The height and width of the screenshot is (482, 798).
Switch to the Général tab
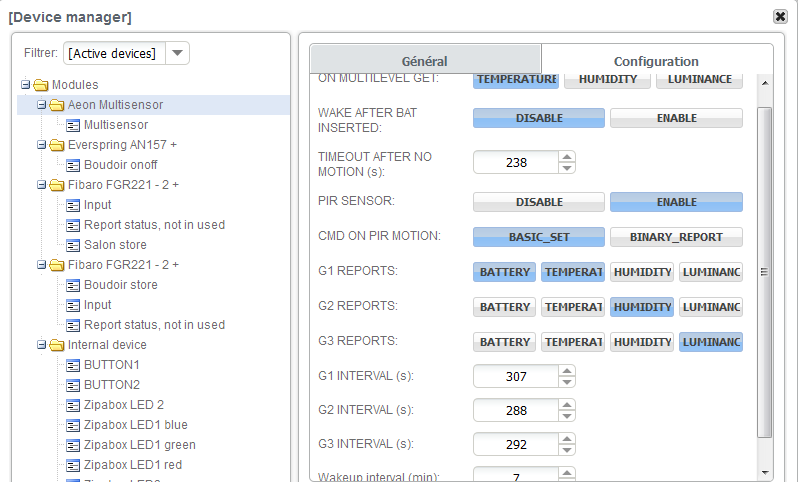coord(424,61)
